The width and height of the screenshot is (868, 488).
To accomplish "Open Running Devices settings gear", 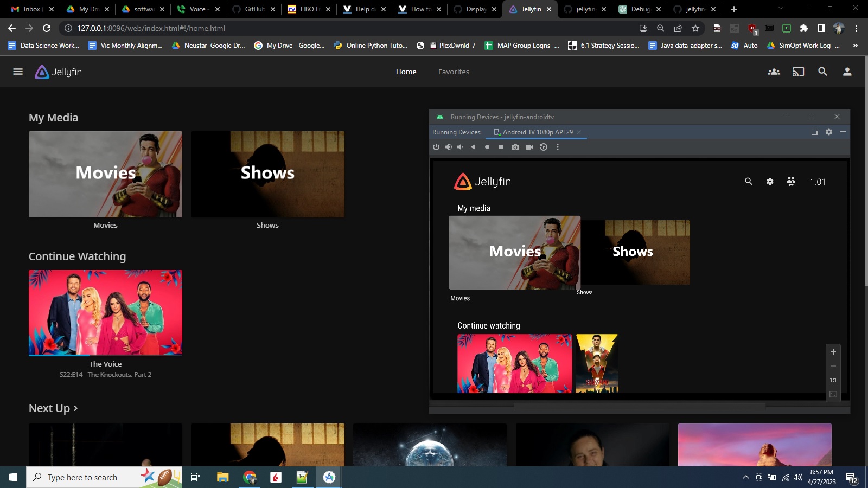I will pyautogui.click(x=828, y=132).
